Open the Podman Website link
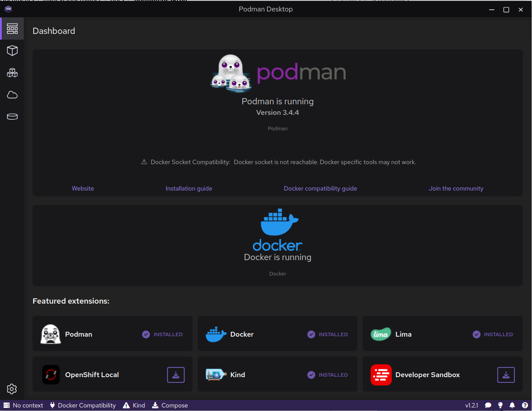This screenshot has width=532, height=411. (x=83, y=188)
